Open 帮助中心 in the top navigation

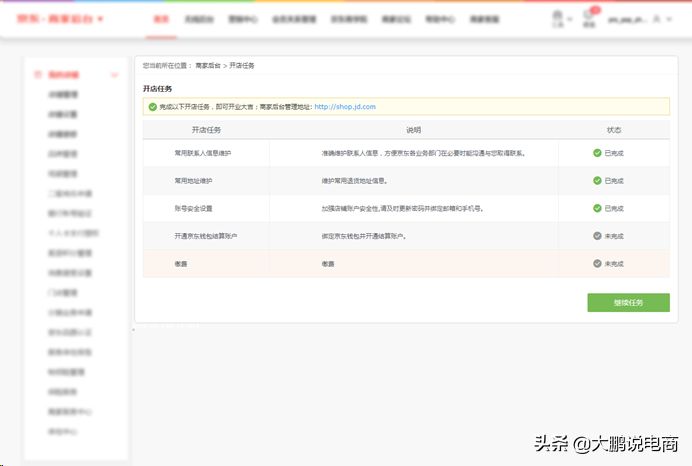(440, 19)
